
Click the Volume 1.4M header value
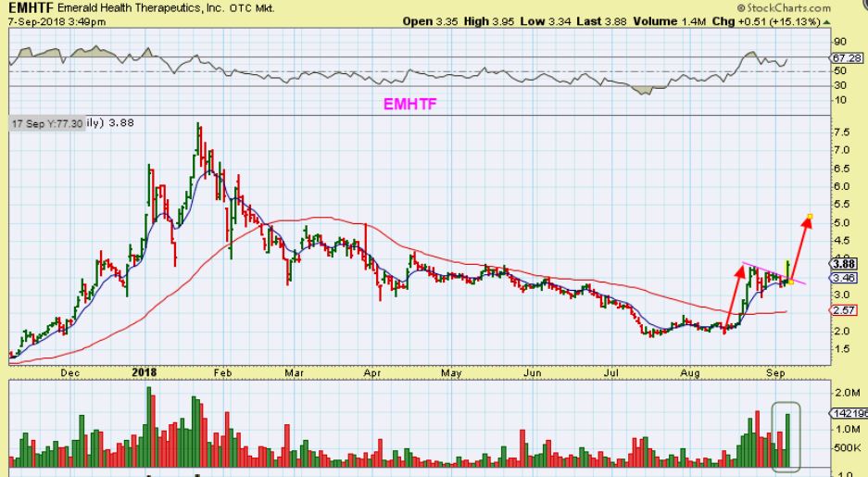[x=669, y=21]
